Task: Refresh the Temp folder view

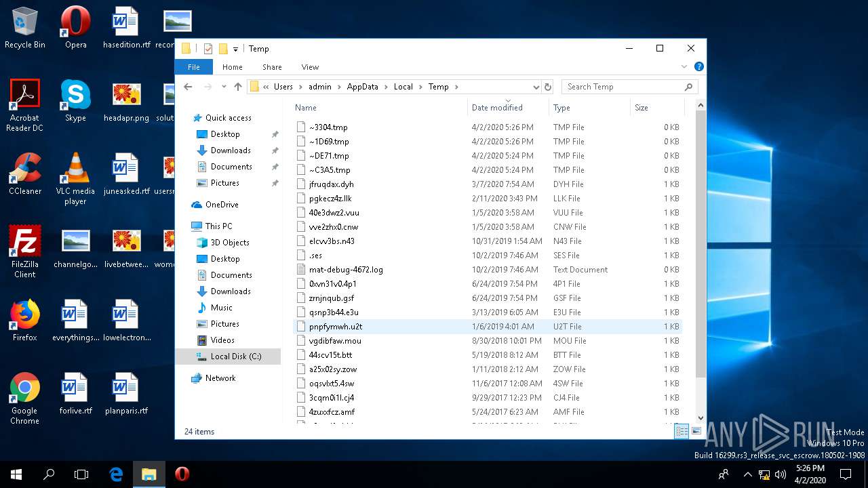Action: [x=548, y=87]
